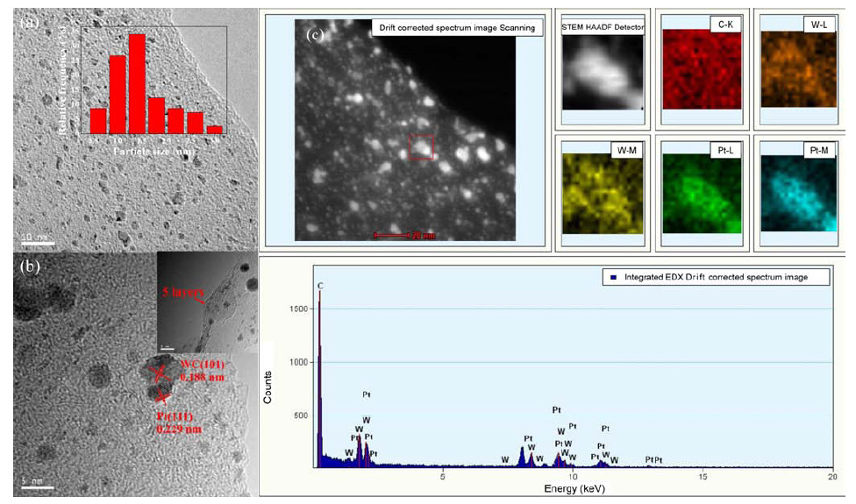Click the 5 layers label in inset

(180, 292)
